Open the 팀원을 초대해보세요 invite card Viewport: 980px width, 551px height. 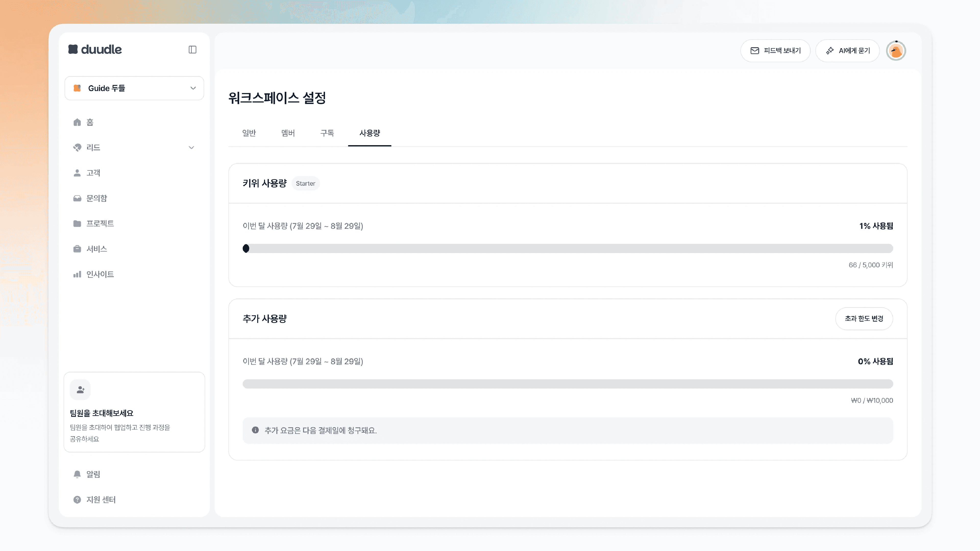pos(134,412)
